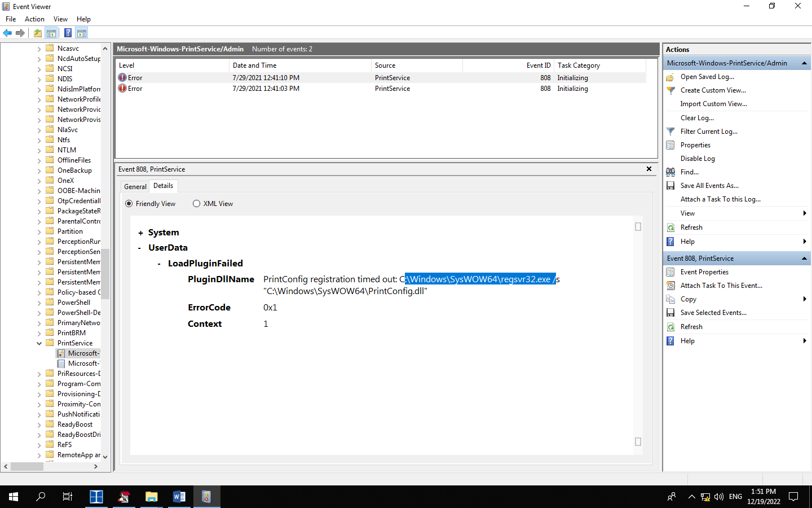Click the Filter Current Log funnel icon

(670, 132)
